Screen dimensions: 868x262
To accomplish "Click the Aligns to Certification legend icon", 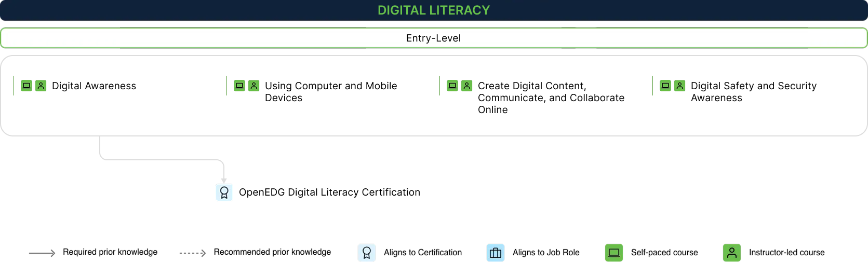I will [366, 253].
